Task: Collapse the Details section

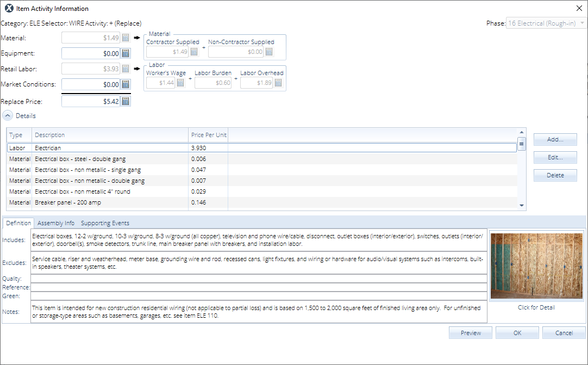Action: pos(7,115)
